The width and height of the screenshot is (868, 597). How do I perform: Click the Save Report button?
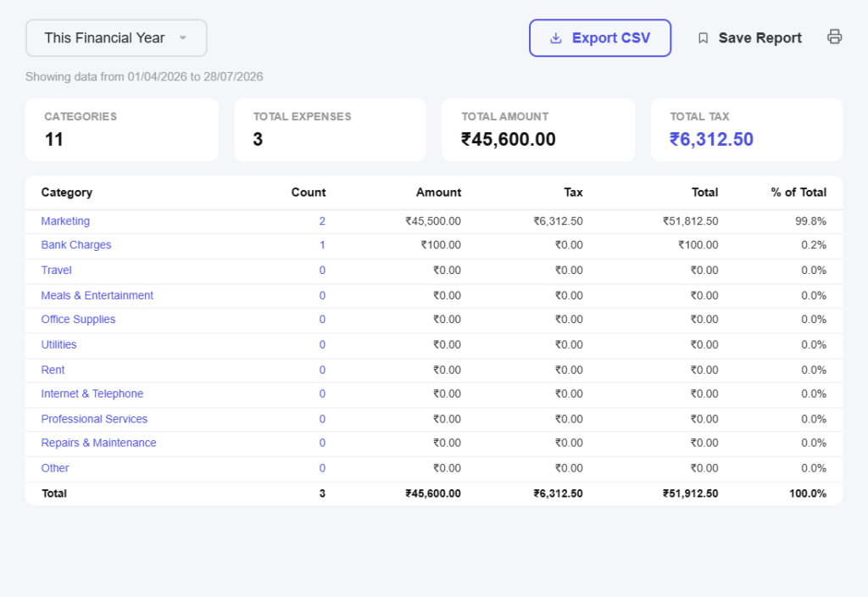(749, 37)
